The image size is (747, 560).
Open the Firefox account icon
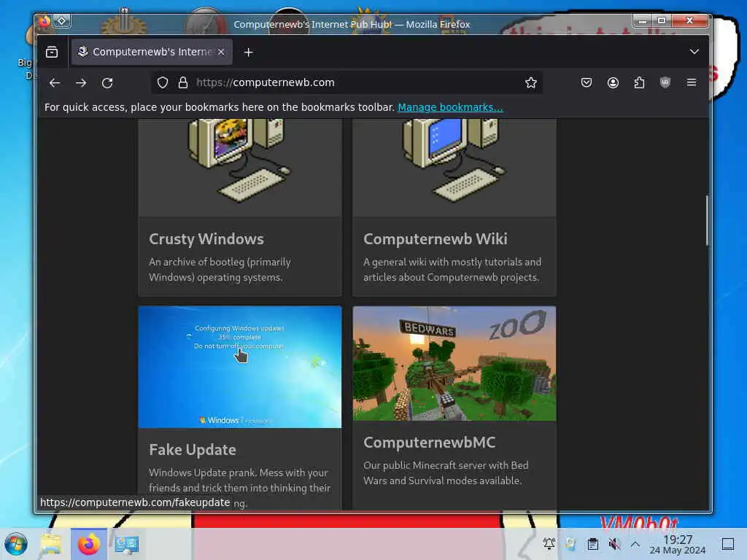613,83
